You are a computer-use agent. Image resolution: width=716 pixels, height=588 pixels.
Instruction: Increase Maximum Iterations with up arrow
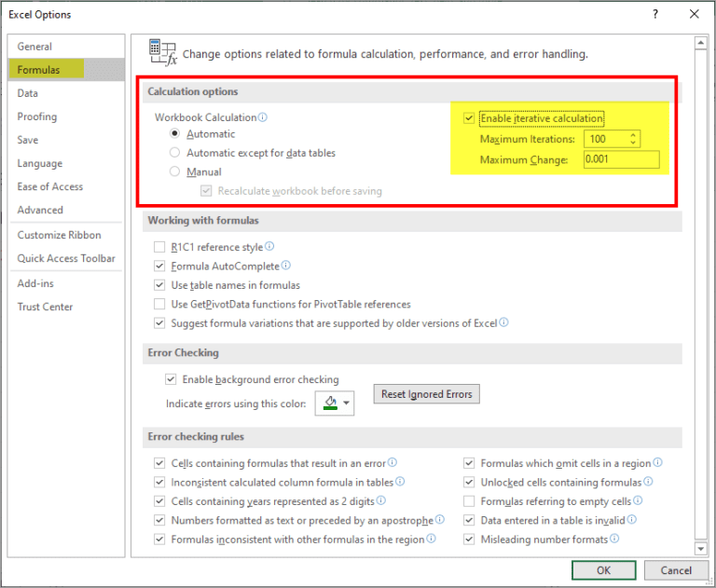click(633, 135)
